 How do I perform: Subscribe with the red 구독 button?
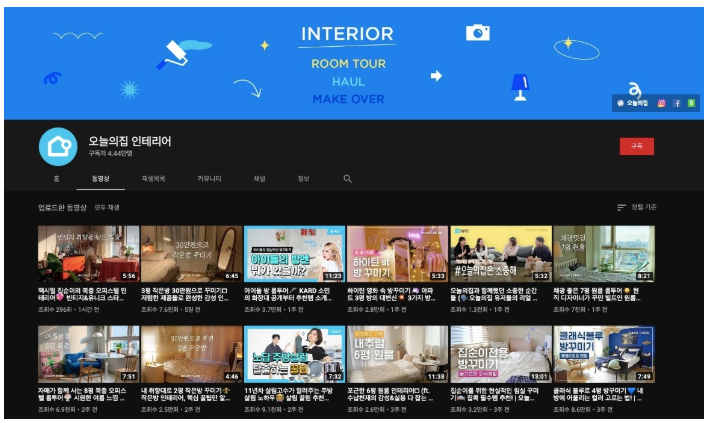point(636,146)
